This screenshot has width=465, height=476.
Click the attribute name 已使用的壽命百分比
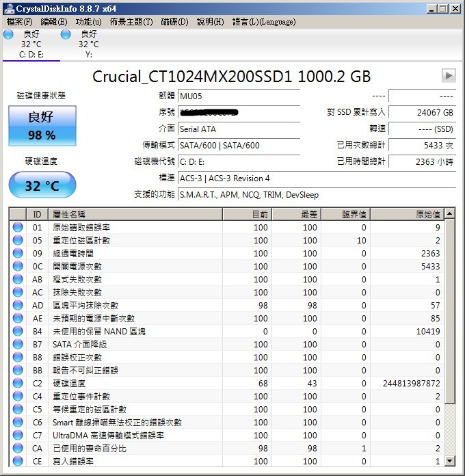pyautogui.click(x=89, y=449)
